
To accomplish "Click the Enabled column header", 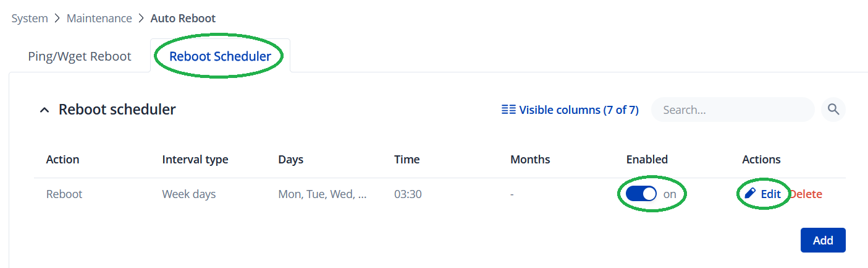I will (647, 159).
